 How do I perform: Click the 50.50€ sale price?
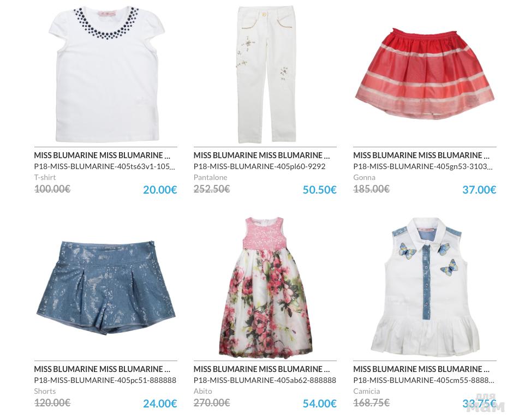point(320,190)
